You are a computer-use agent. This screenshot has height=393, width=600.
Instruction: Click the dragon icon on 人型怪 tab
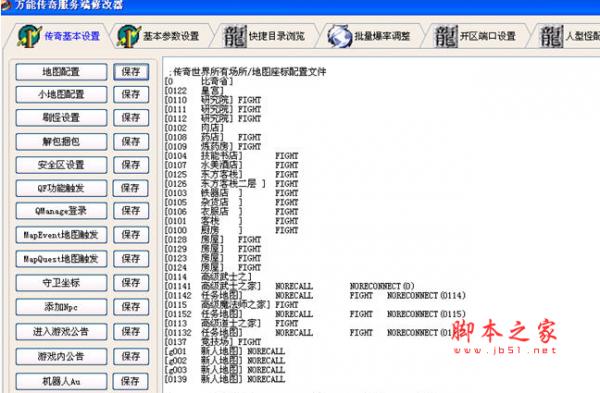(551, 36)
